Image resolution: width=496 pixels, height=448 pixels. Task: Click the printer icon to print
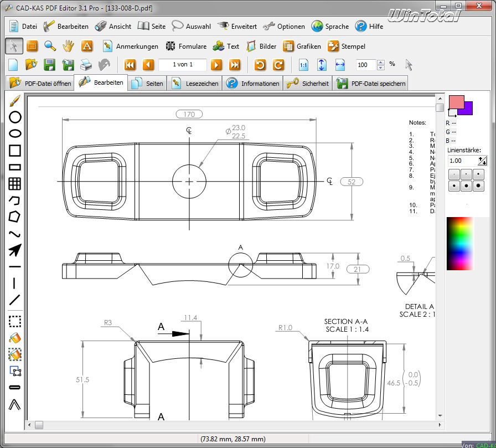click(86, 65)
